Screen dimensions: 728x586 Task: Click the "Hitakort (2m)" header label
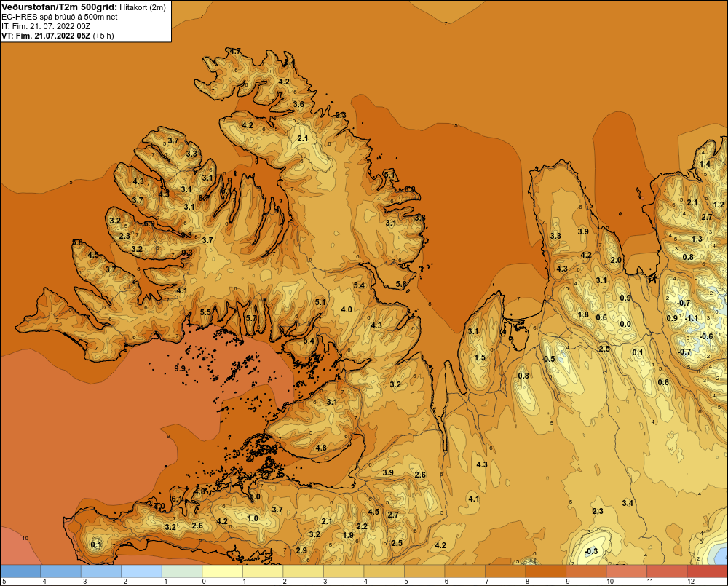tap(143, 7)
